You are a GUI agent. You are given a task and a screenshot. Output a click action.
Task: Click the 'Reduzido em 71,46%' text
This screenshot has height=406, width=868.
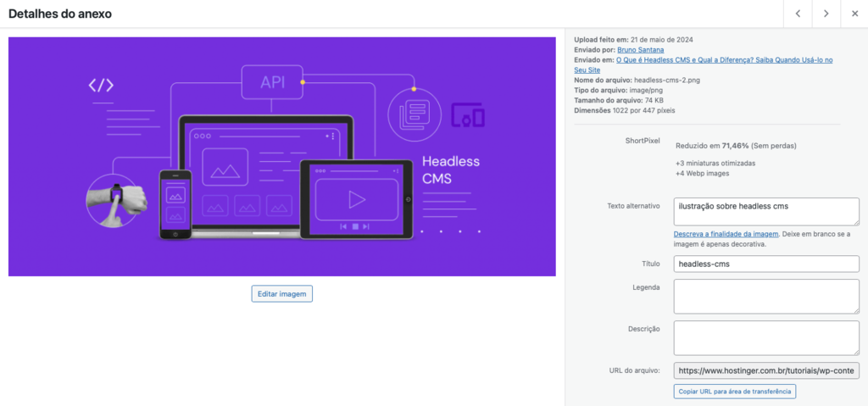pos(712,146)
